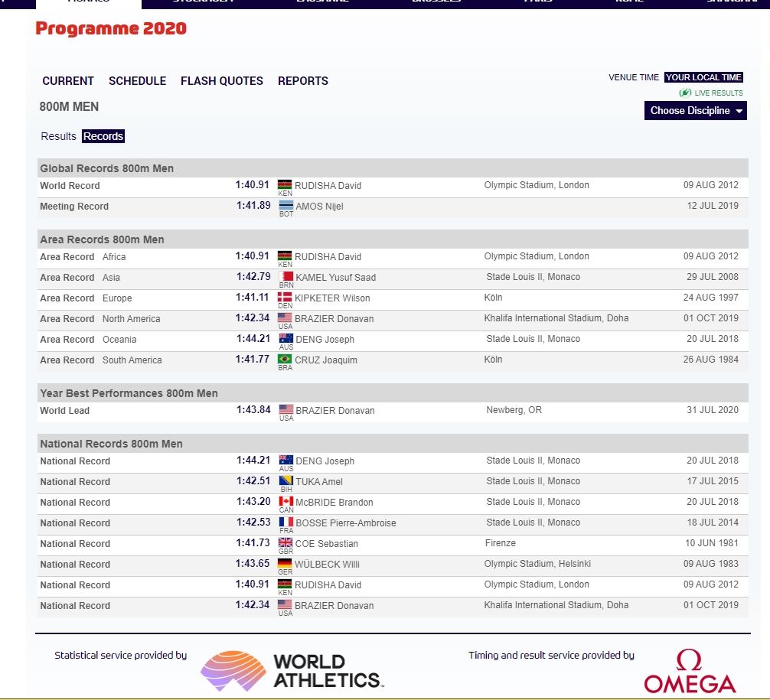Switch time display to Venue Time
This screenshot has height=700, width=770.
[634, 77]
